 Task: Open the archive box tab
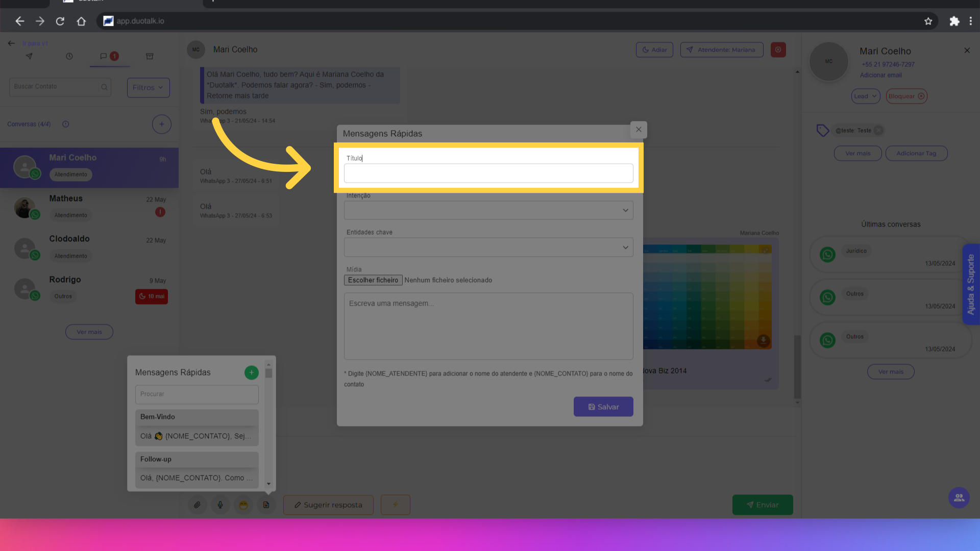click(150, 56)
